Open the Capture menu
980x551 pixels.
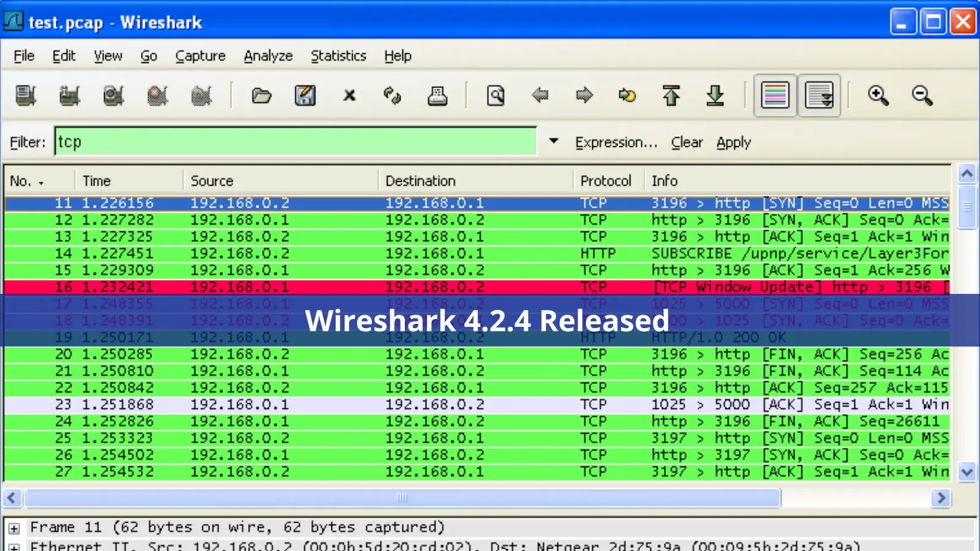pyautogui.click(x=200, y=56)
